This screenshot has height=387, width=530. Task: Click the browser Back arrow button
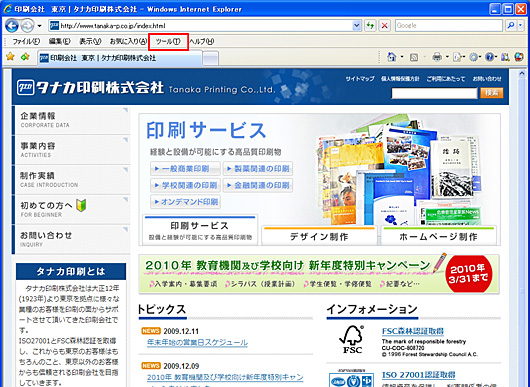(12, 26)
